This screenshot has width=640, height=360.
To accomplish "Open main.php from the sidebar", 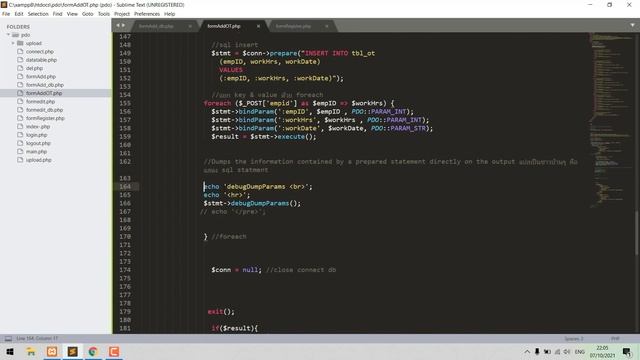I will (36, 152).
